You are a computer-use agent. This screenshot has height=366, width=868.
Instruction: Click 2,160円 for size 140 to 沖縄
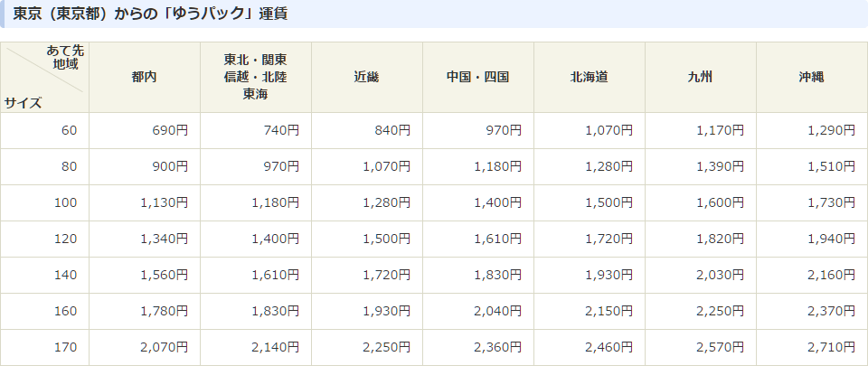[x=832, y=275]
